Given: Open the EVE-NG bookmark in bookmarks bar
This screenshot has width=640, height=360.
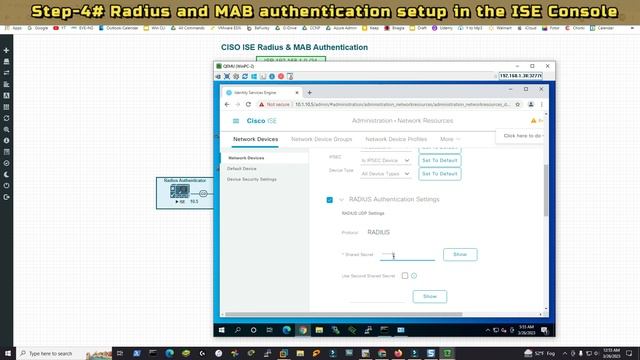Looking at the screenshot, I should pyautogui.click(x=82, y=28).
